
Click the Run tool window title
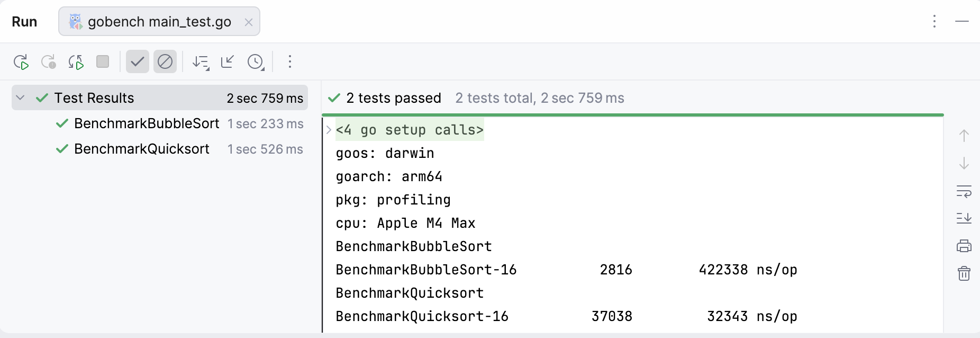[24, 22]
